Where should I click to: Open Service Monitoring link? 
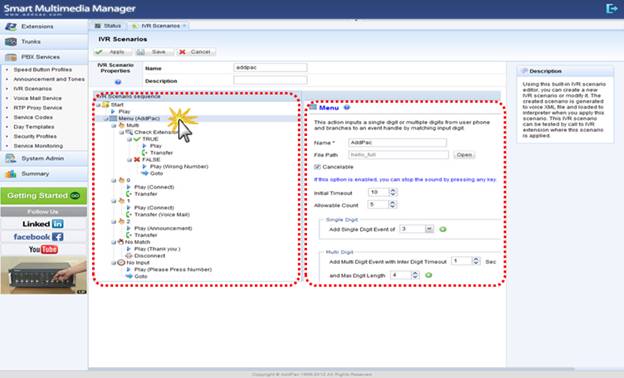pos(38,146)
